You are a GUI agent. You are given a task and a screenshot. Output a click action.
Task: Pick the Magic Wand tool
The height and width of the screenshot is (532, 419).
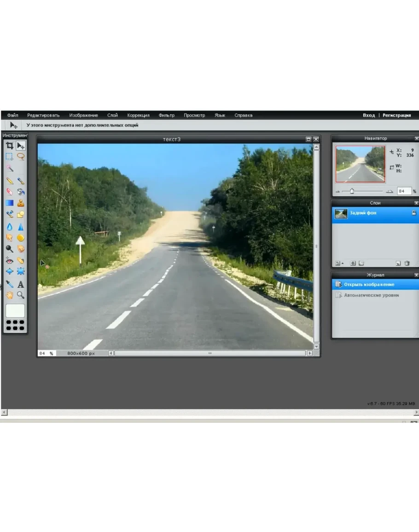coord(9,169)
